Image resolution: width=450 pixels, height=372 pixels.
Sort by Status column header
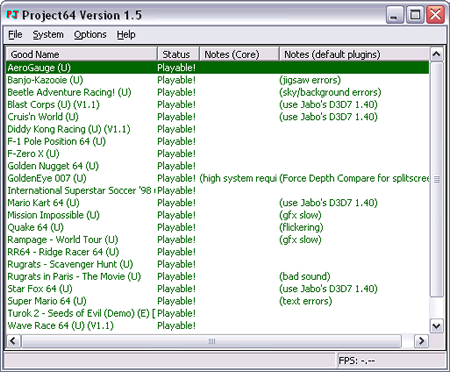tap(178, 54)
